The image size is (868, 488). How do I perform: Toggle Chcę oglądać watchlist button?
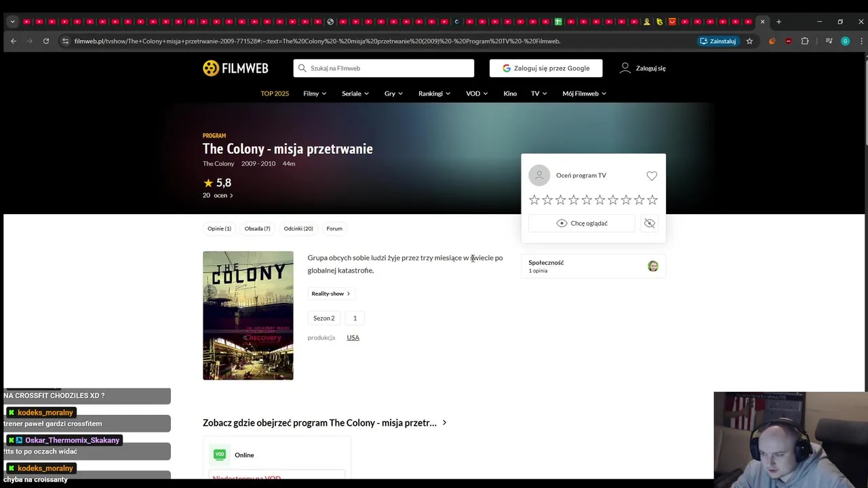pyautogui.click(x=582, y=223)
